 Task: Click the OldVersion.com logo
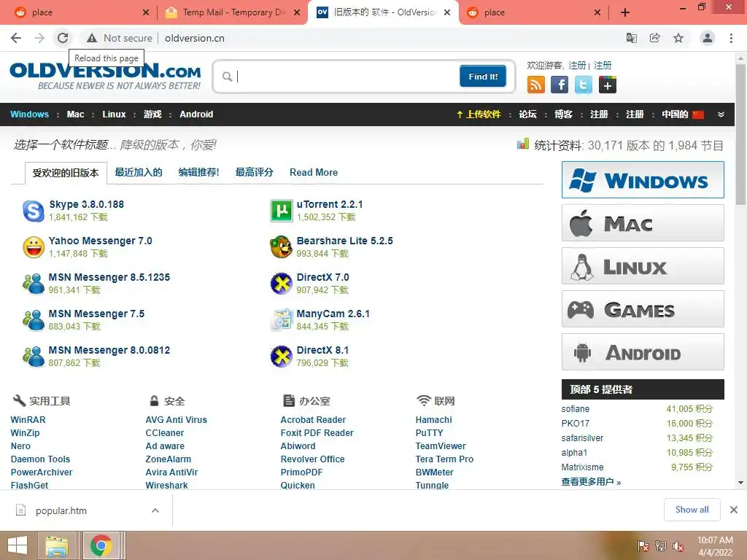[105, 76]
